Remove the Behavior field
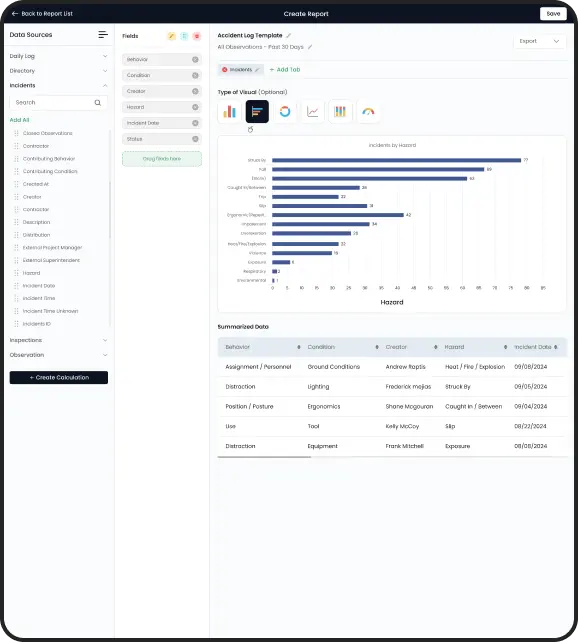The width and height of the screenshot is (578, 642). point(195,59)
